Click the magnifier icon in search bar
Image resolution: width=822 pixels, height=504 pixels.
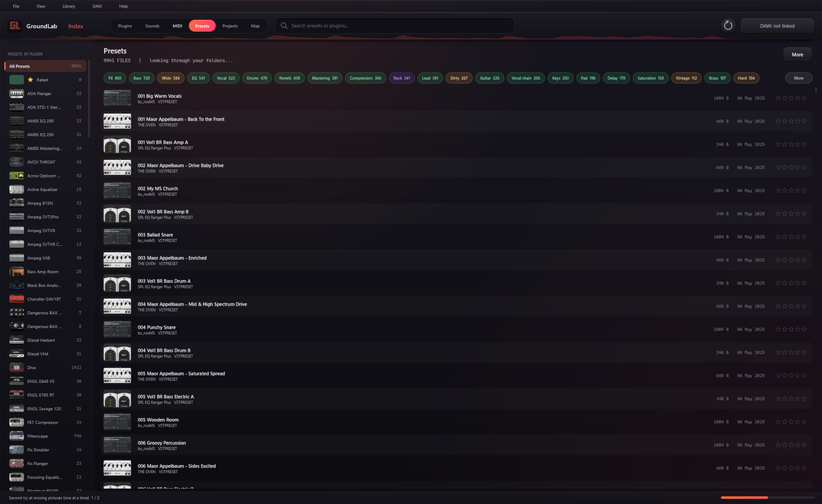(284, 26)
